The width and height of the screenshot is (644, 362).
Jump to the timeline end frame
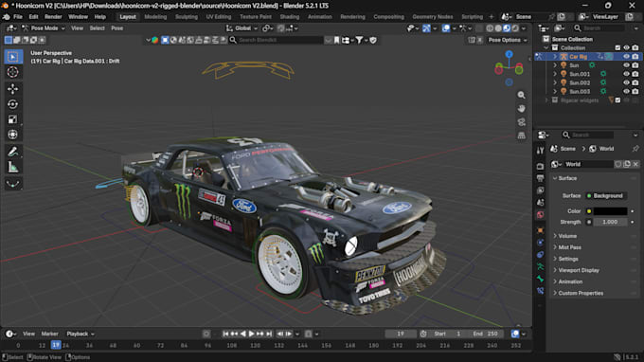[269, 334]
